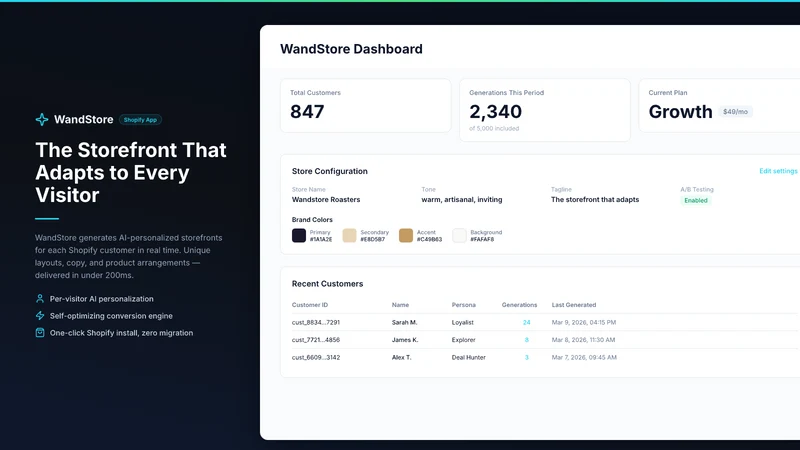Click the Generations column header
The width and height of the screenshot is (800, 450).
tap(519, 305)
